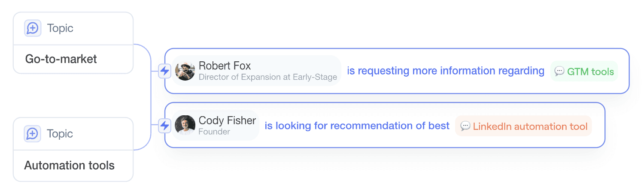Screen dimensions: 644x192
Task: Click the 'Founder' subtitle under Cody Fisher
Action: (214, 132)
